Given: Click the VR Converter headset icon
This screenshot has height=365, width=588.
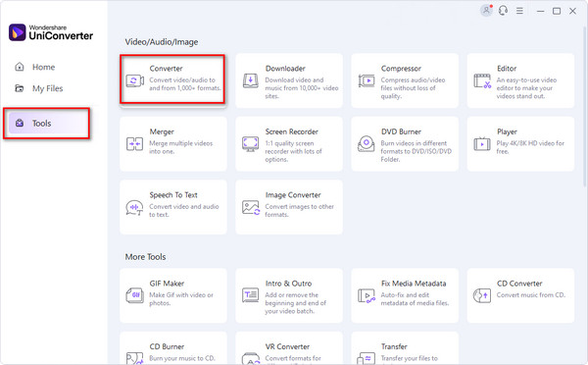Looking at the screenshot, I should [x=251, y=358].
